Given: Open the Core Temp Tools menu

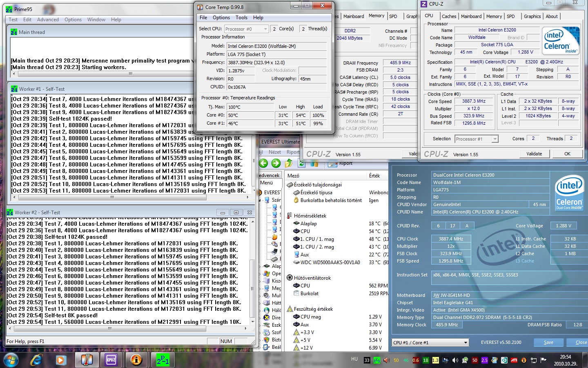Looking at the screenshot, I should (241, 18).
